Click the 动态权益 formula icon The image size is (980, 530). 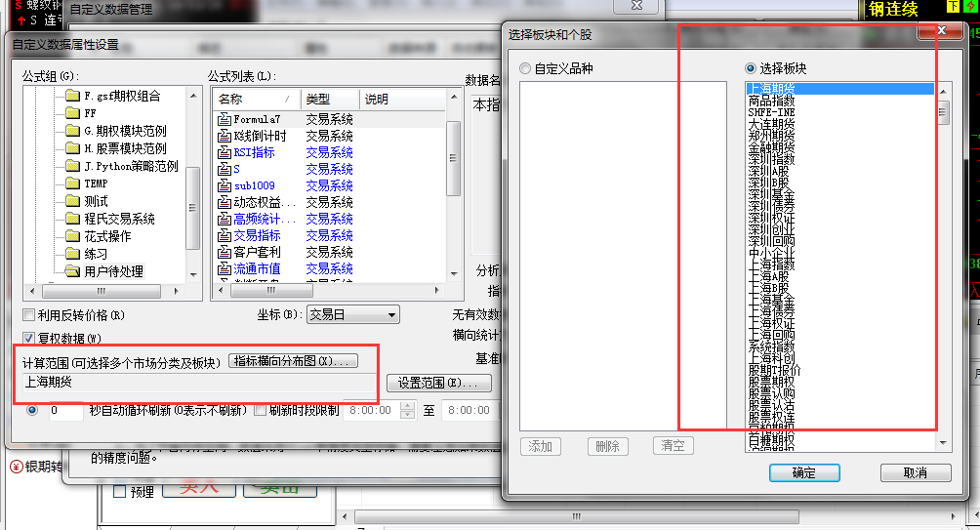tap(225, 202)
